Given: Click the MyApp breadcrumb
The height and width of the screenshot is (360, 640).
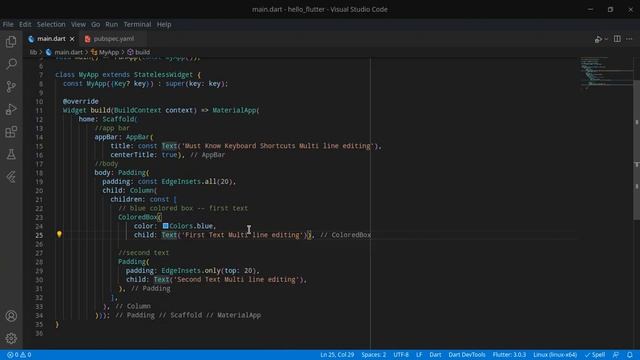Looking at the screenshot, I should 105,52.
